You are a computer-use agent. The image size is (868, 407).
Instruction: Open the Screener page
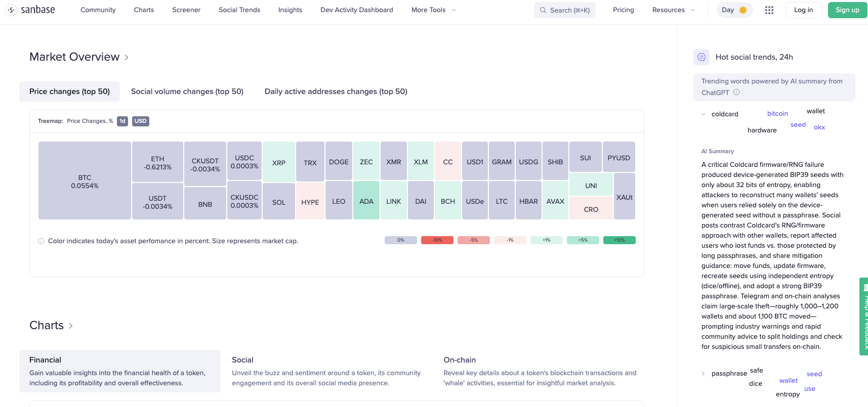click(x=186, y=10)
